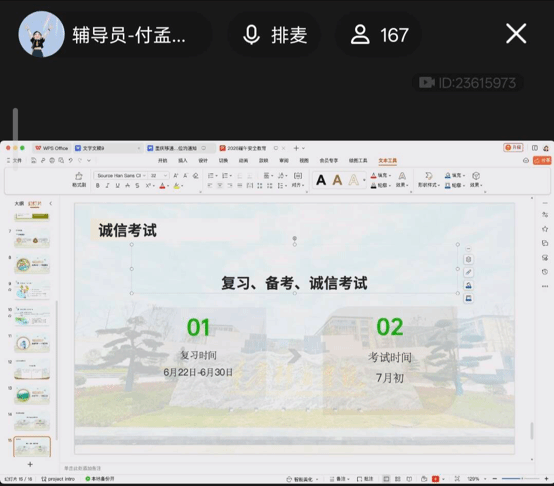Open the 插入 ribbon tab

click(183, 160)
